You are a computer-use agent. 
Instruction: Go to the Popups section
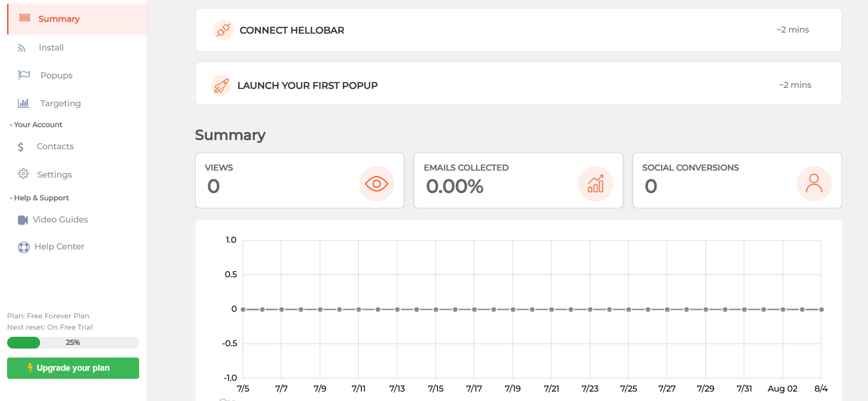coord(56,76)
